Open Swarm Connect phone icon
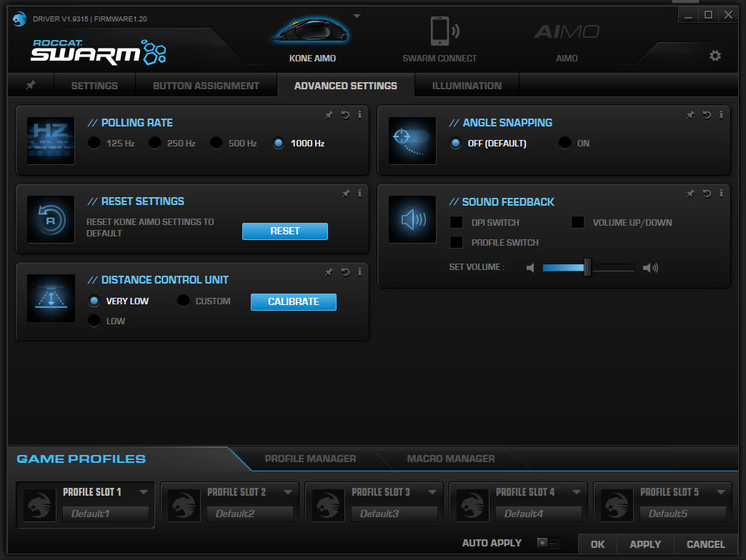746x560 pixels. pyautogui.click(x=444, y=31)
